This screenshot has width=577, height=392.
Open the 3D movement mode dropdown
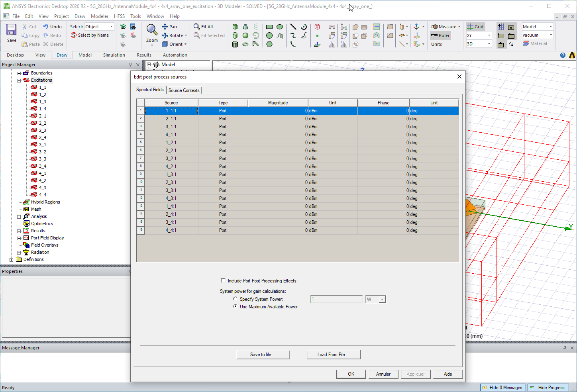479,44
